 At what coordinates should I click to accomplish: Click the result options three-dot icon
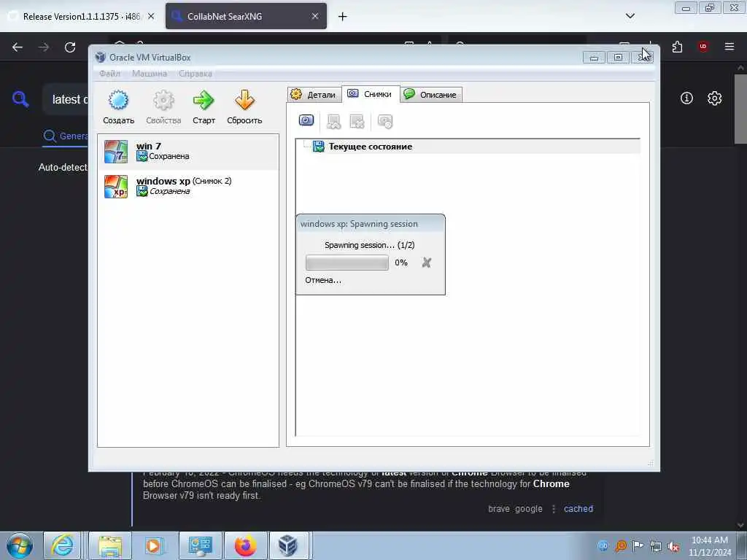pos(554,509)
